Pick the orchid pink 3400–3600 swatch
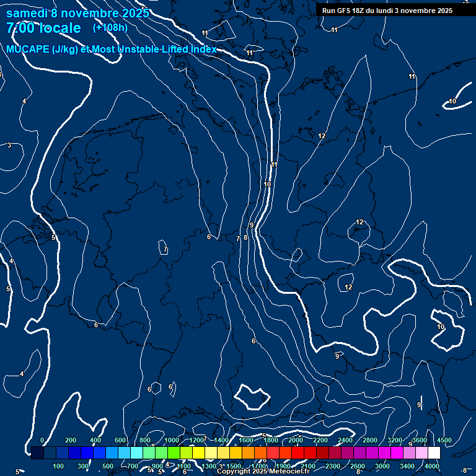 [x=409, y=452]
